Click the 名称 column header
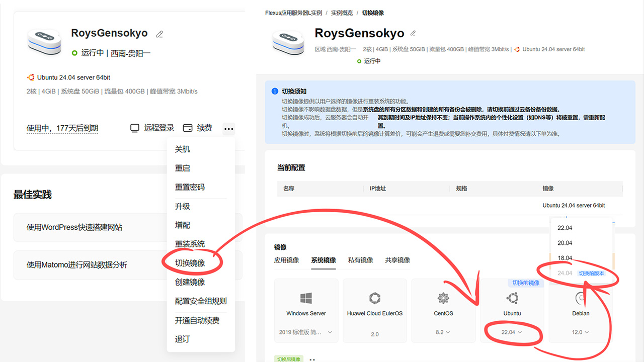The height and width of the screenshot is (362, 644). [289, 189]
